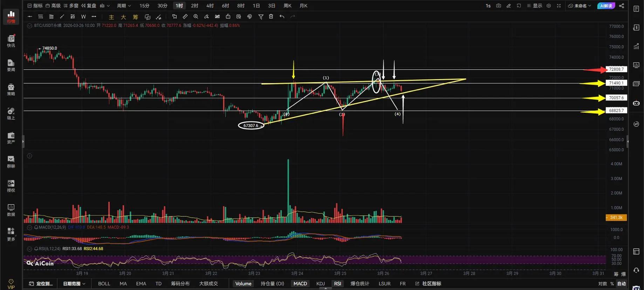Open the 快讯 news flash sidebar
The image size is (644, 290).
point(11,41)
